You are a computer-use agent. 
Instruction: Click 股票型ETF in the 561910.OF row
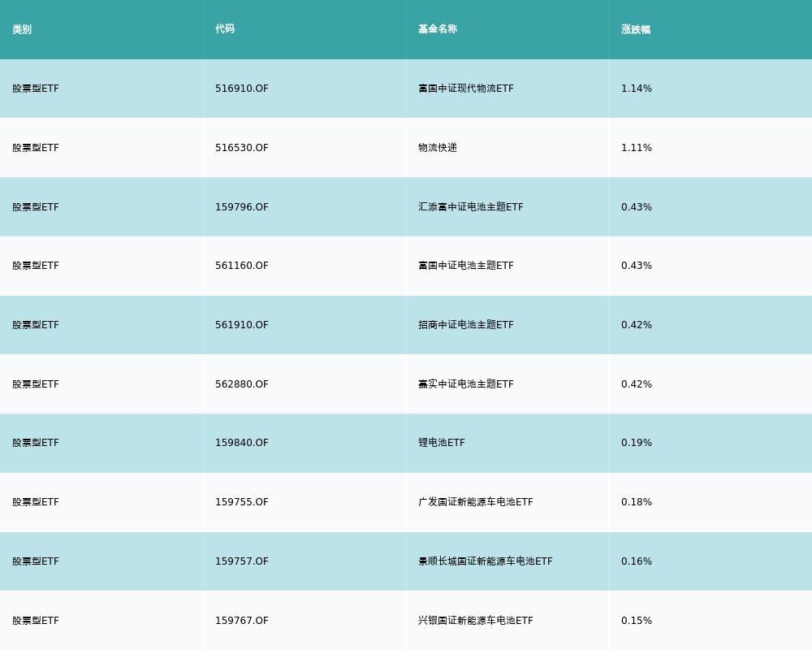36,325
